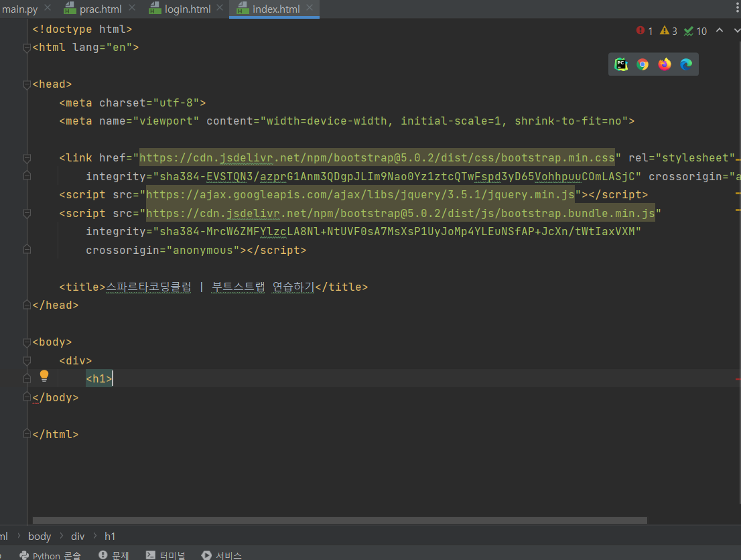Open page in Firefox browser
This screenshot has height=560, width=741.
tap(665, 64)
